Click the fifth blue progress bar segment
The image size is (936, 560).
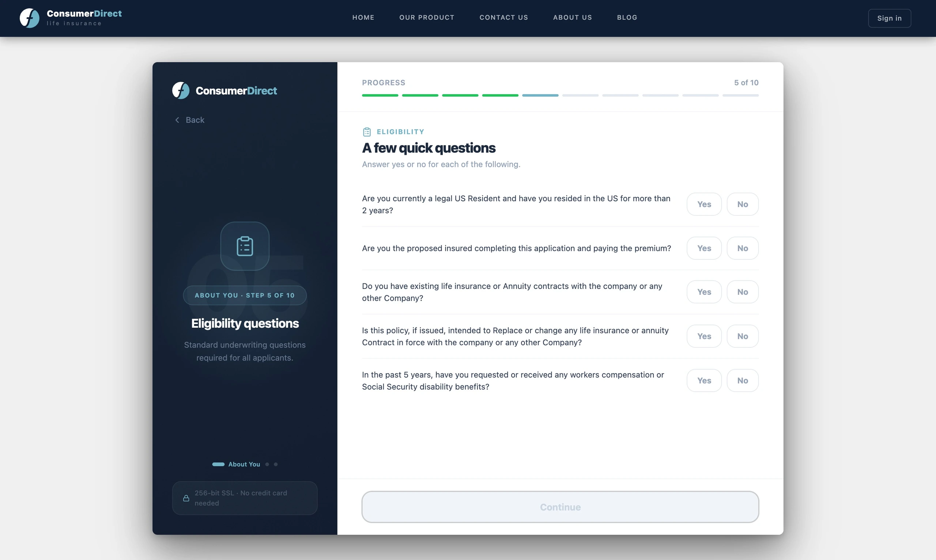(540, 95)
